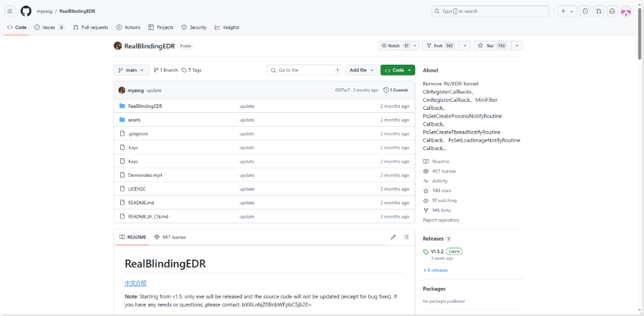644x316 pixels.
Task: Open the pull requests icon in header
Action: [598, 11]
